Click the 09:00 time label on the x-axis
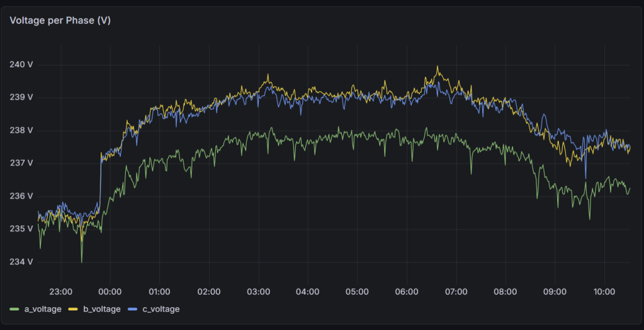 point(555,292)
